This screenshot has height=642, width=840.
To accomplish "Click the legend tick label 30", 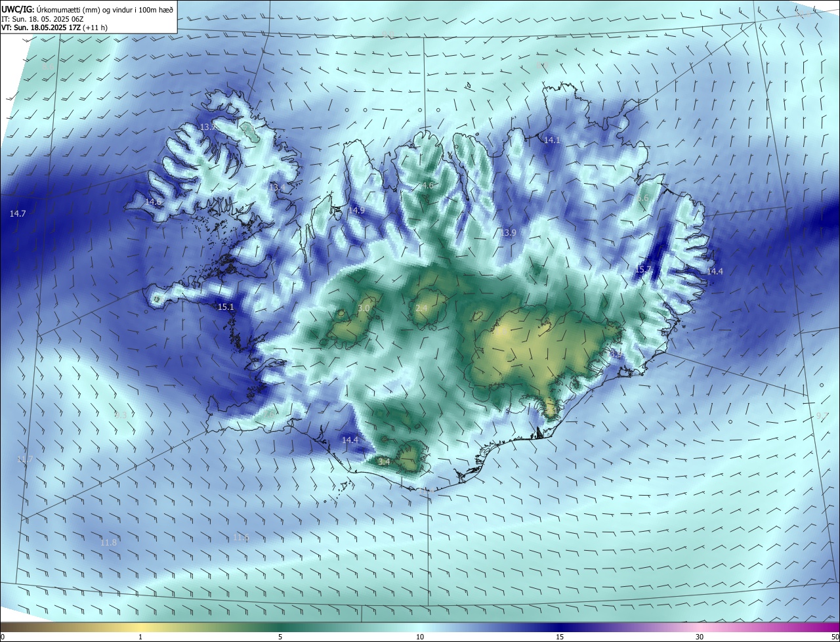I will 700,637.
